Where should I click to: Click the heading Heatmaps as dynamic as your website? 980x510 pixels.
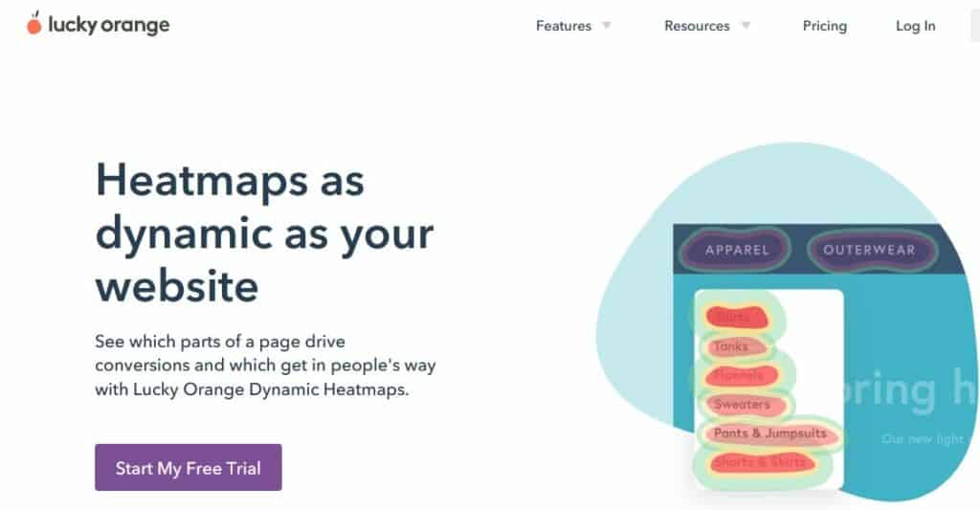click(x=265, y=233)
